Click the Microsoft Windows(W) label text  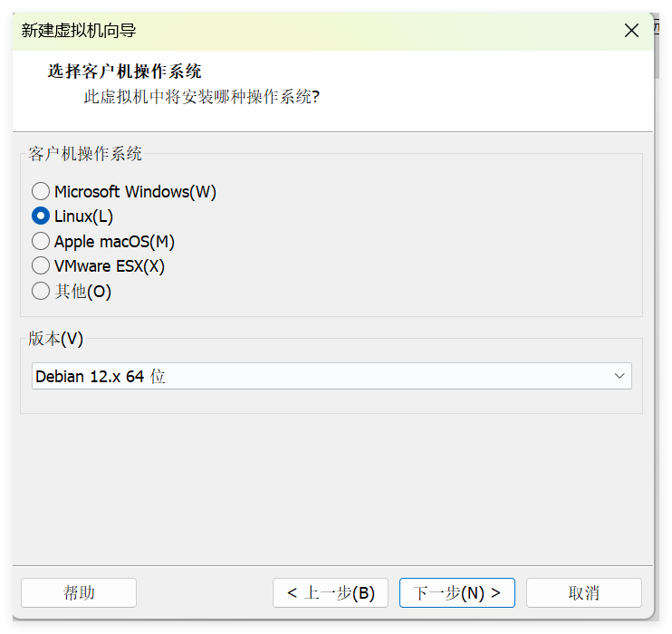[x=135, y=192]
